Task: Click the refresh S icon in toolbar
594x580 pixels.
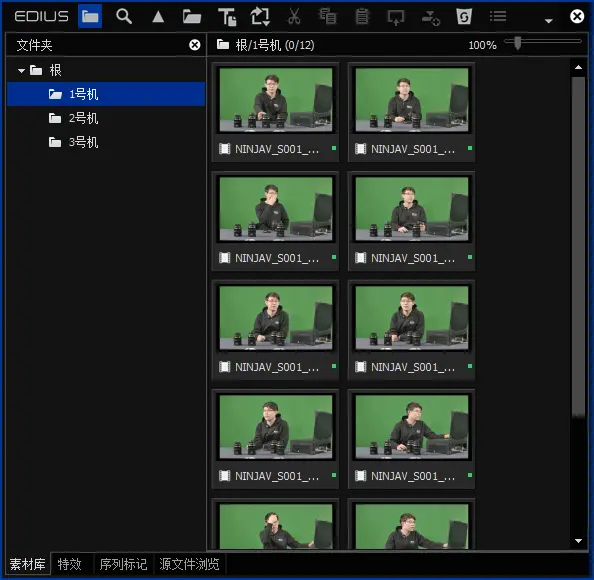Action: tap(464, 16)
